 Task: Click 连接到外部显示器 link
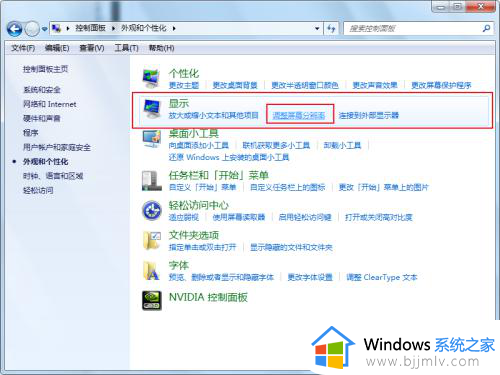(369, 116)
